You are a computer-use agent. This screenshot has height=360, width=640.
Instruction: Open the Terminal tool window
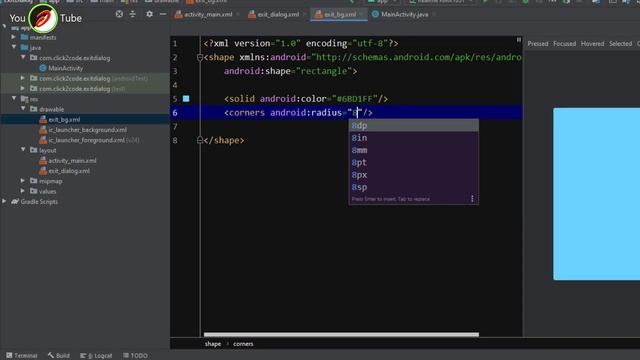[22, 356]
